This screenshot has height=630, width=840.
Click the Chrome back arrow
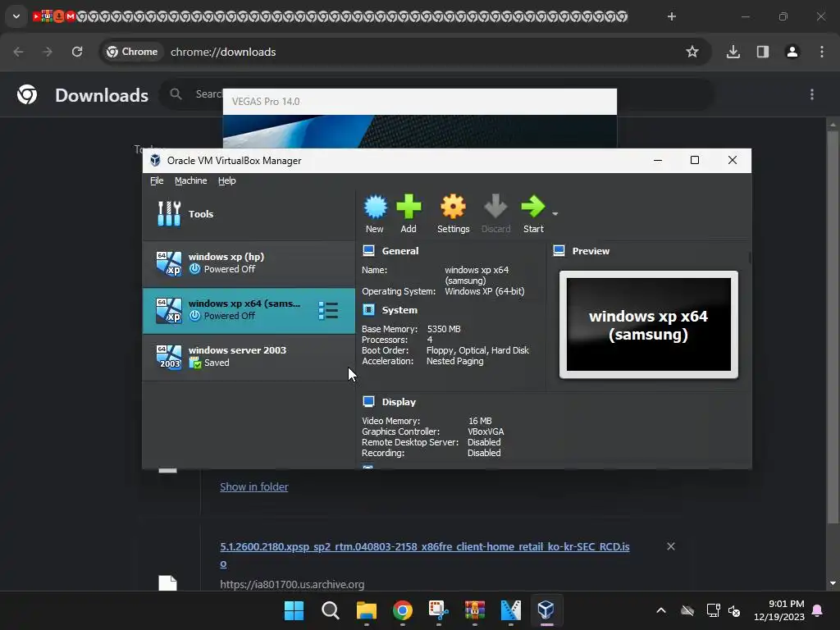click(x=18, y=52)
